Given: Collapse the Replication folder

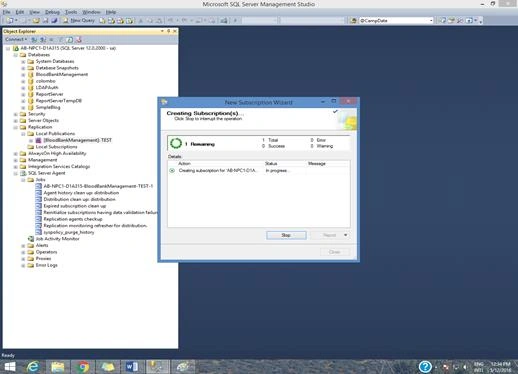Looking at the screenshot, I should pyautogui.click(x=16, y=127).
